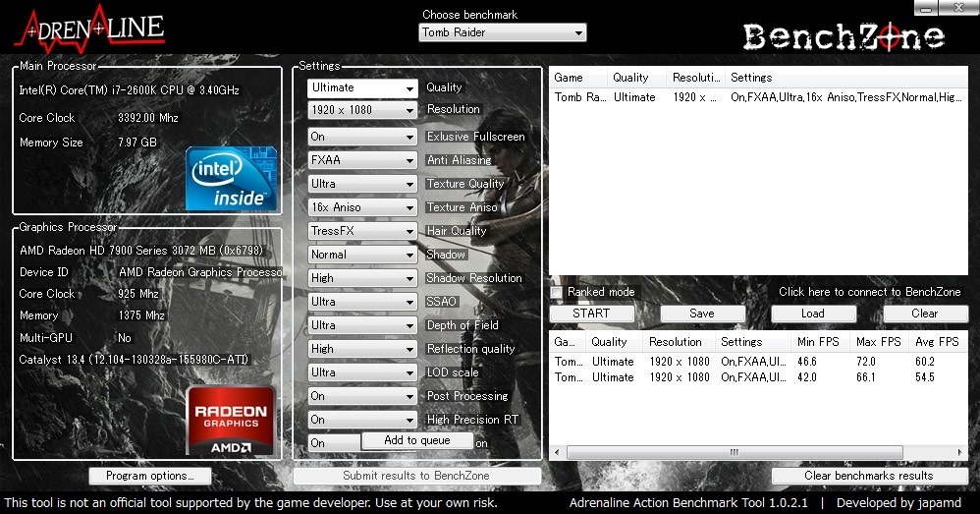
Task: Click the Save button
Action: click(x=702, y=314)
